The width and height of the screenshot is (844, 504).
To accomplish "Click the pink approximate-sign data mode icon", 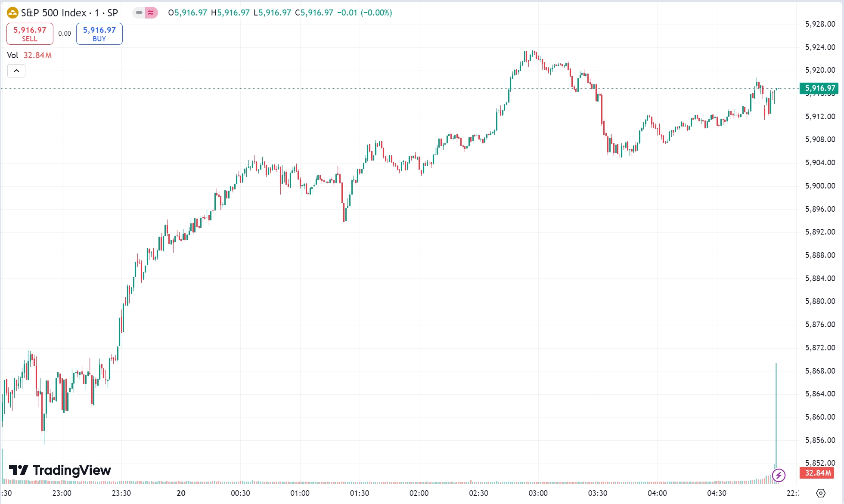I will click(151, 13).
